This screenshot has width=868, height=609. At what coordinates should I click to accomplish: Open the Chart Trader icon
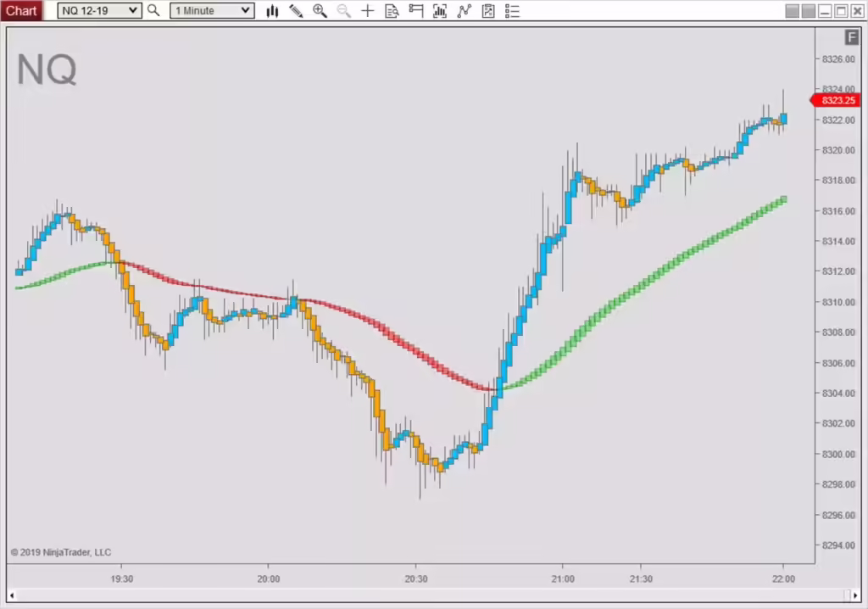coord(415,11)
